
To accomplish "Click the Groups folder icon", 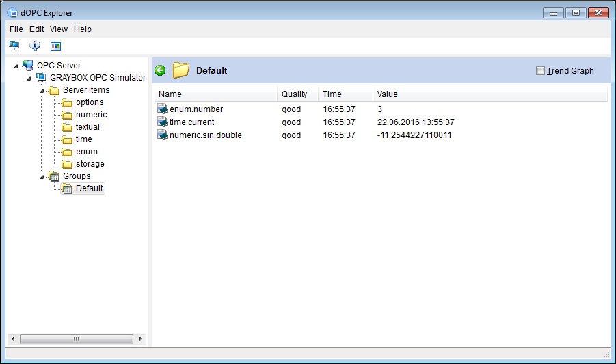I will pyautogui.click(x=54, y=176).
